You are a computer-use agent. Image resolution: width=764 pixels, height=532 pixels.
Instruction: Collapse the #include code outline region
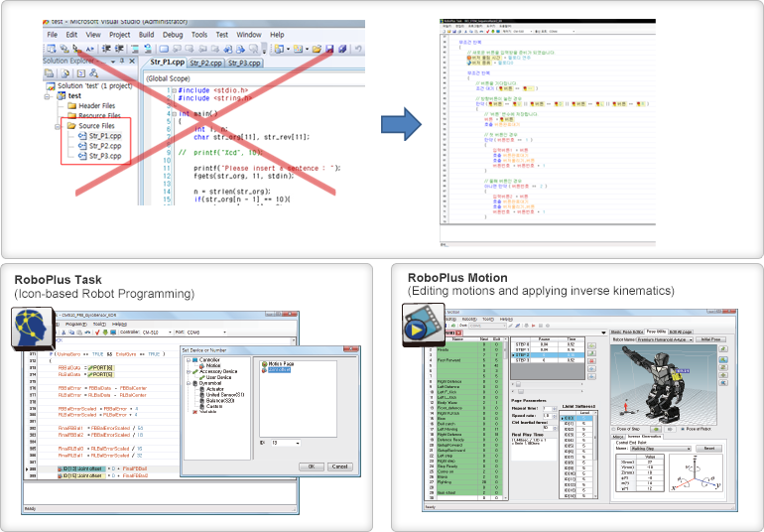pos(174,90)
